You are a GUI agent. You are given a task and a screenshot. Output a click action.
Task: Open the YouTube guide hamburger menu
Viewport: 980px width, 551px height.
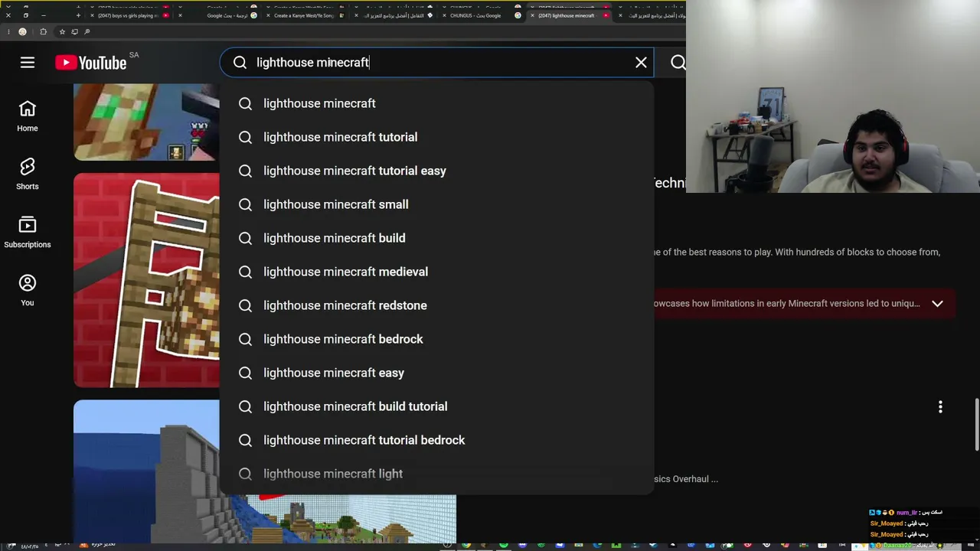click(28, 63)
